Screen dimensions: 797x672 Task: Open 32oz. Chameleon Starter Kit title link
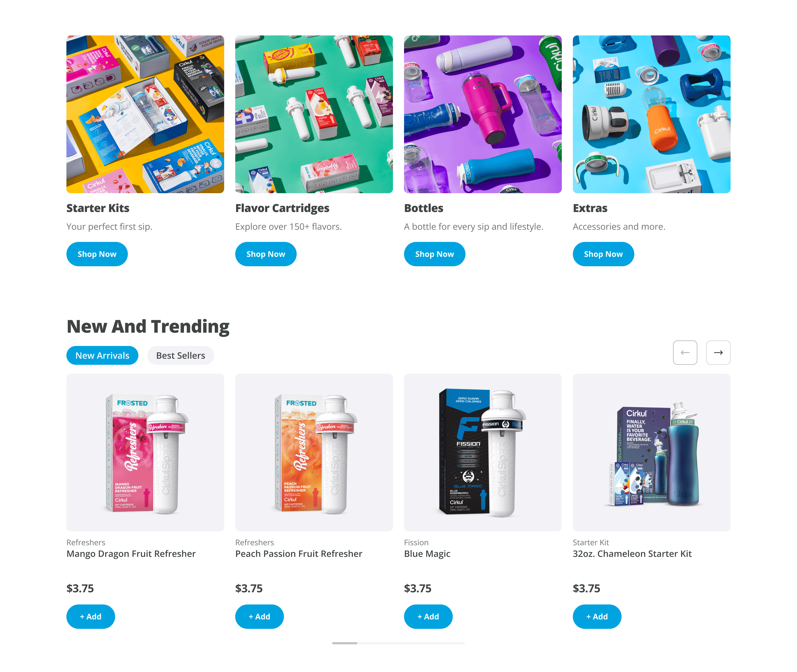(632, 554)
